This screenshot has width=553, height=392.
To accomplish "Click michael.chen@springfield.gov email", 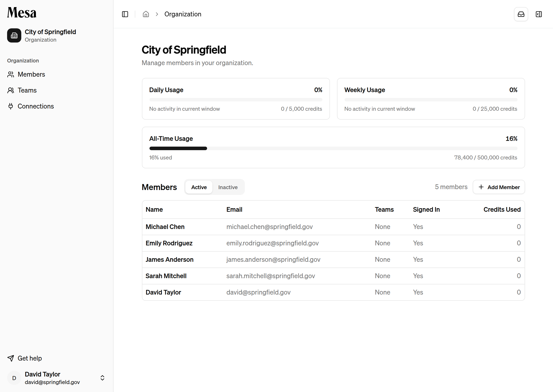I will [269, 227].
